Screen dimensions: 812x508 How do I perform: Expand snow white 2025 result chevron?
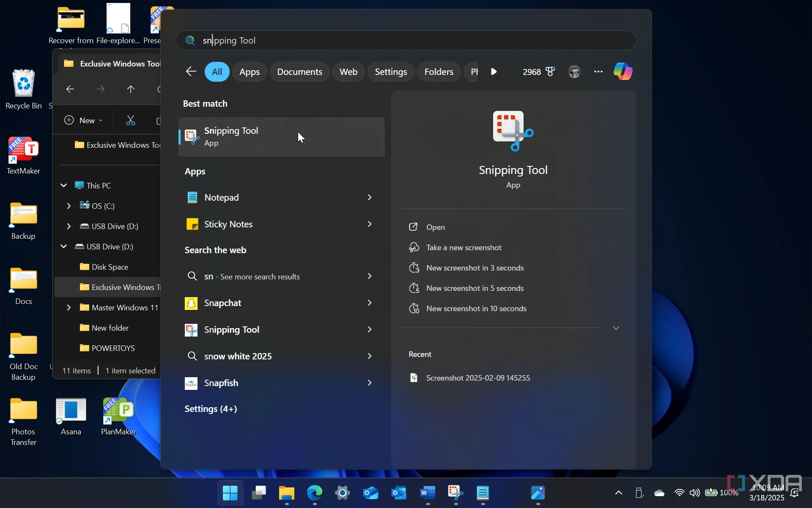370,356
